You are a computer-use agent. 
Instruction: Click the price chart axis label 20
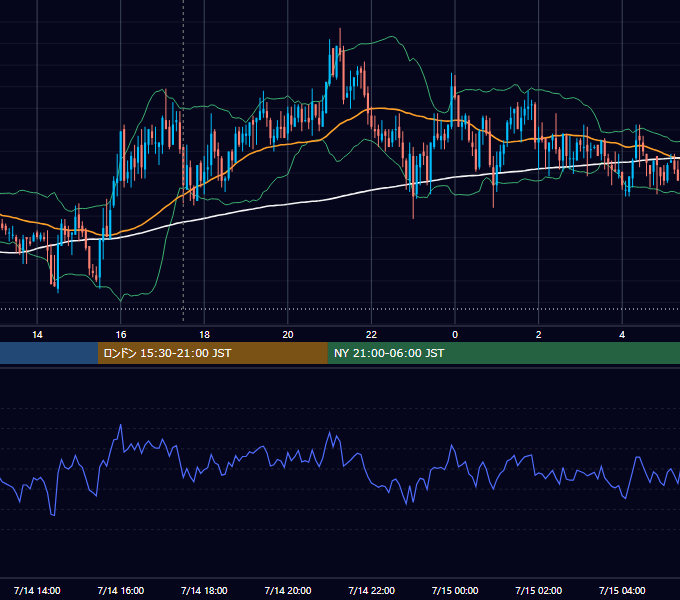pyautogui.click(x=288, y=335)
